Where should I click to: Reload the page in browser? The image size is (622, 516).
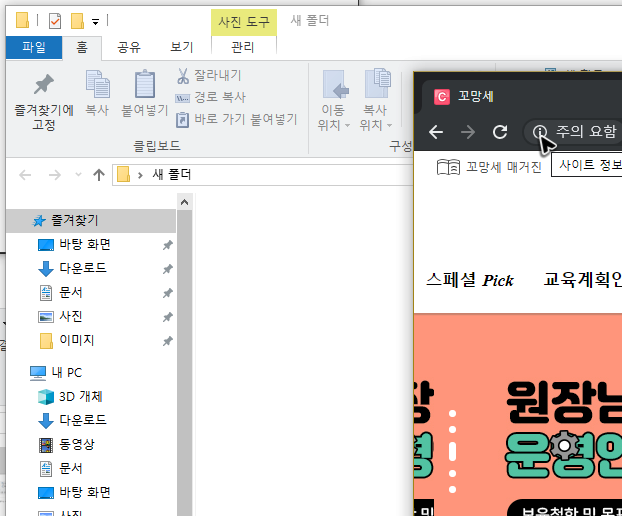click(x=500, y=132)
